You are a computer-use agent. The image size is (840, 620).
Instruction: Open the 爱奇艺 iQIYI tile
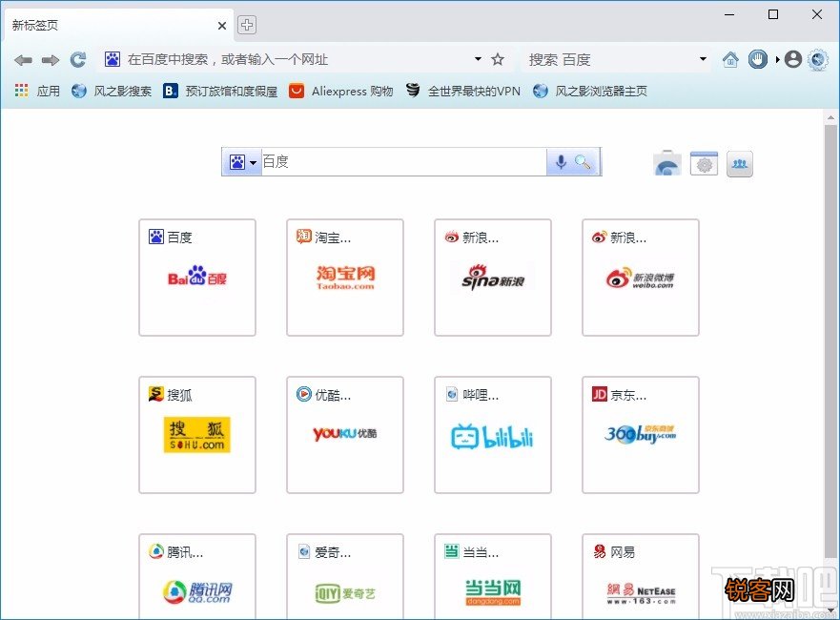[x=345, y=576]
